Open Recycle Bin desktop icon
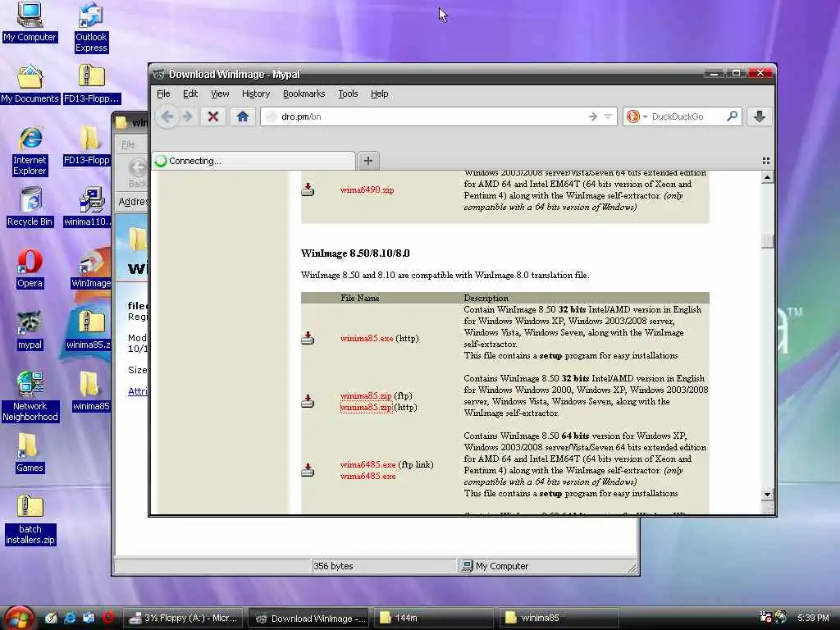Screen dimensions: 840x630 point(30,208)
